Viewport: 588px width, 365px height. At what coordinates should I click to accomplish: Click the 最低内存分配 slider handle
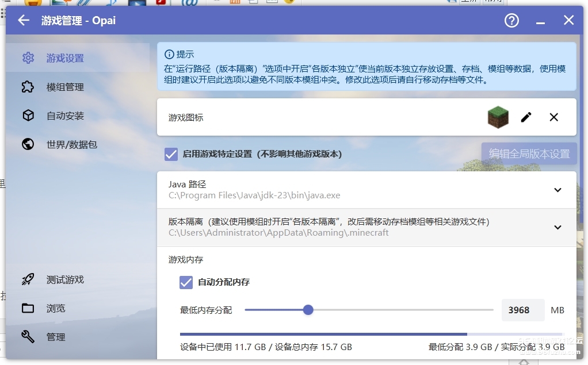click(x=308, y=310)
